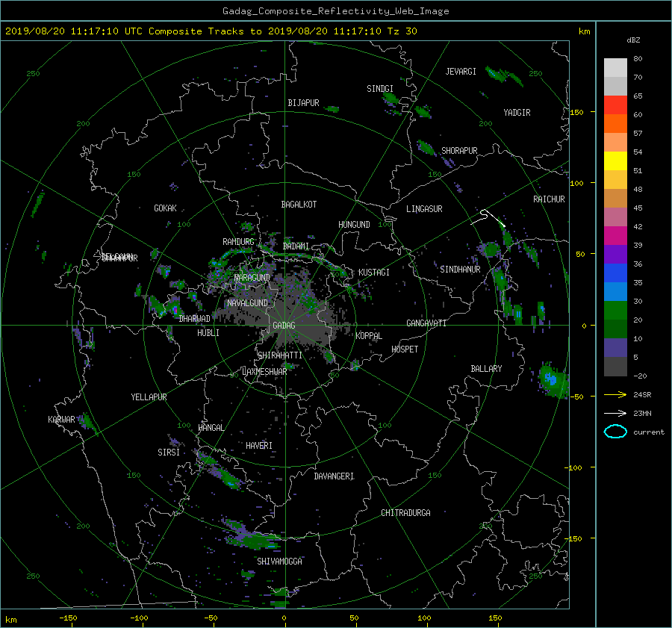Click the SHORAPUR label
The height and width of the screenshot is (628, 672).
[459, 150]
